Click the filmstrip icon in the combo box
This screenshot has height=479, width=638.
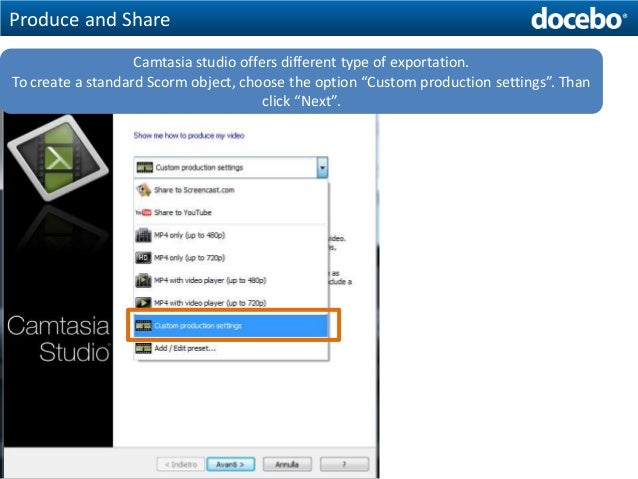coord(144,167)
